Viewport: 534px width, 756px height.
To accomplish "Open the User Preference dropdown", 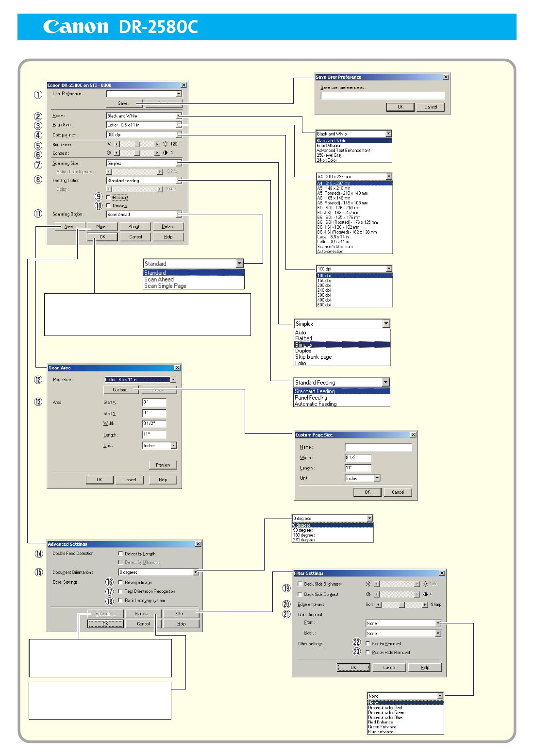I will point(179,94).
